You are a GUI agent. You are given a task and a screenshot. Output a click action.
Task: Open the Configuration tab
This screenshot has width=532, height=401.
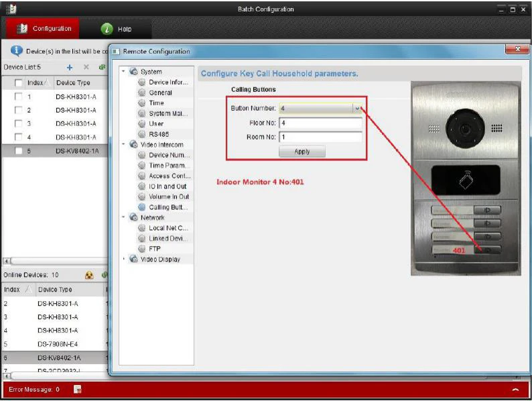click(x=43, y=29)
